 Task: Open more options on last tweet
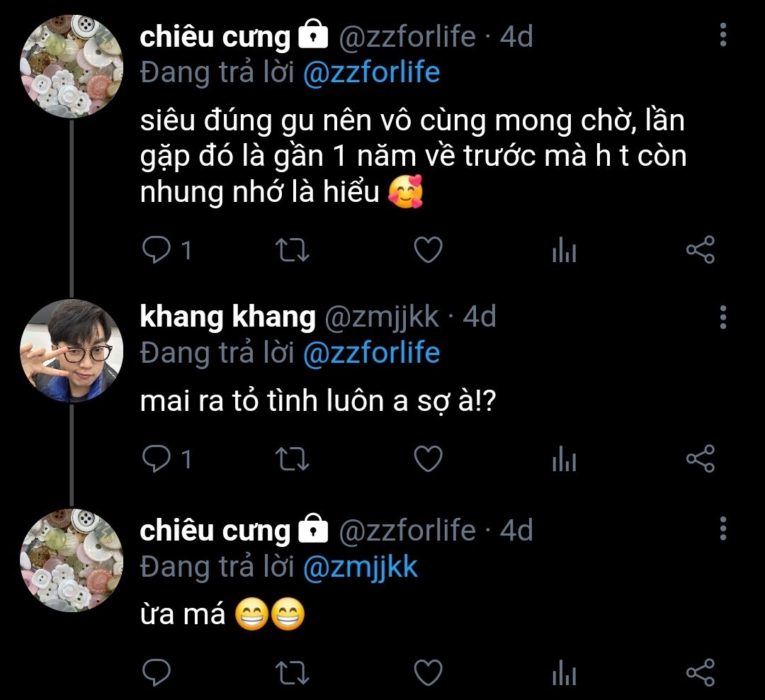click(x=723, y=529)
